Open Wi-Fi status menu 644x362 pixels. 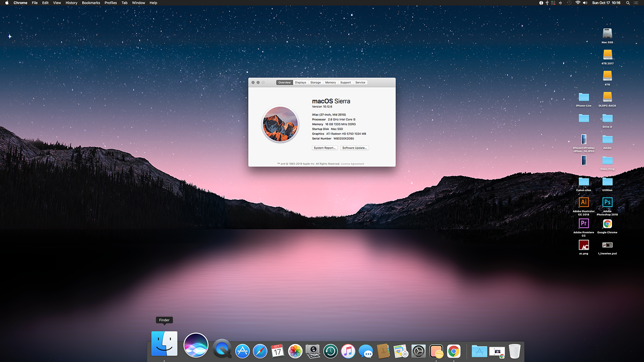pyautogui.click(x=578, y=3)
